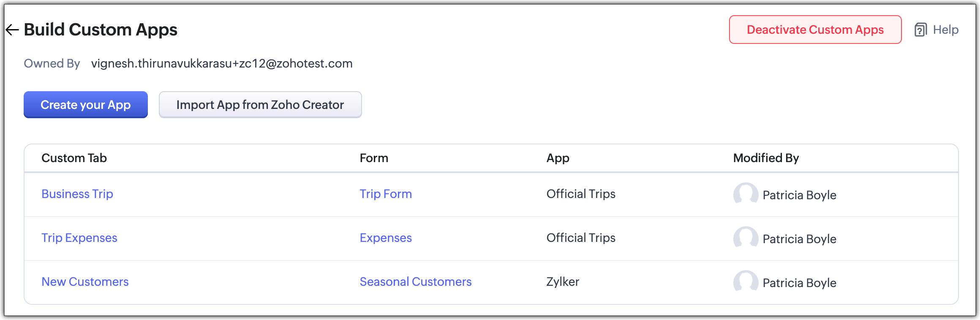Open the New Customers custom tab link
Image resolution: width=980 pixels, height=320 pixels.
coord(85,282)
